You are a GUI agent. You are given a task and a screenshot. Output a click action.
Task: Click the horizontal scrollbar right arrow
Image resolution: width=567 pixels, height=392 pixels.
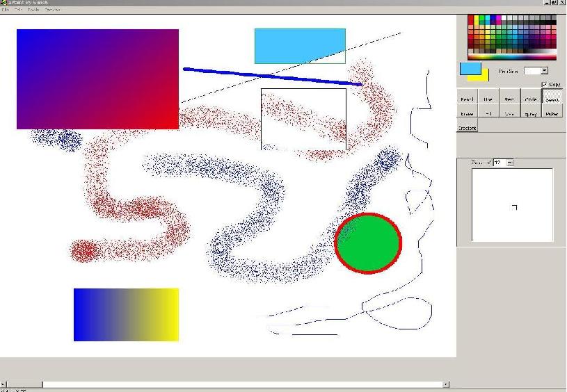pos(446,384)
